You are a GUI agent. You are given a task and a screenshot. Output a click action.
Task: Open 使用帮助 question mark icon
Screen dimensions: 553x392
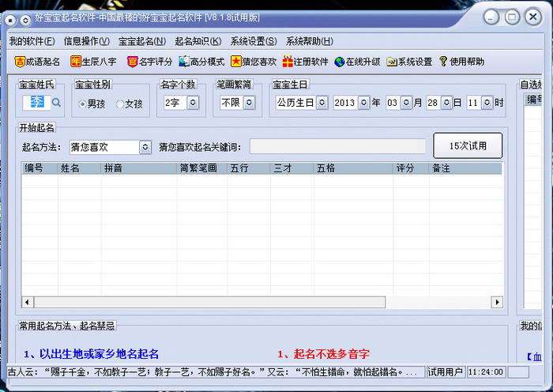(443, 62)
